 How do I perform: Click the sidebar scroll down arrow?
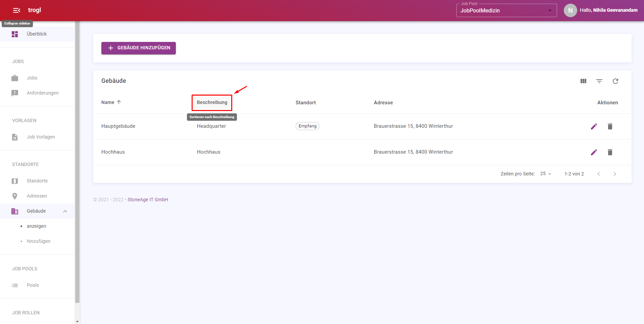click(78, 322)
